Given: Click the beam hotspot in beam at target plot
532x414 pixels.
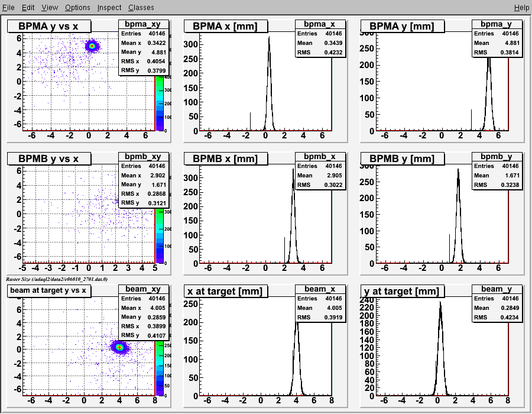Looking at the screenshot, I should pos(119,347).
